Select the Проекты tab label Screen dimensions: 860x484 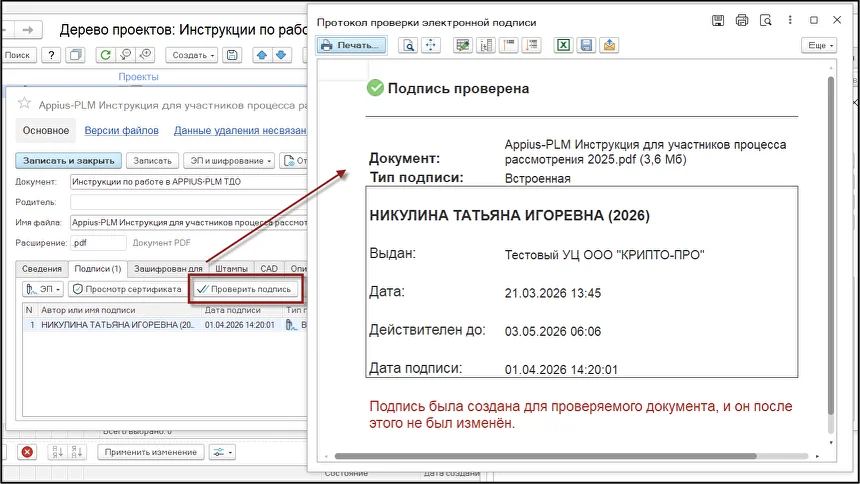tap(138, 77)
